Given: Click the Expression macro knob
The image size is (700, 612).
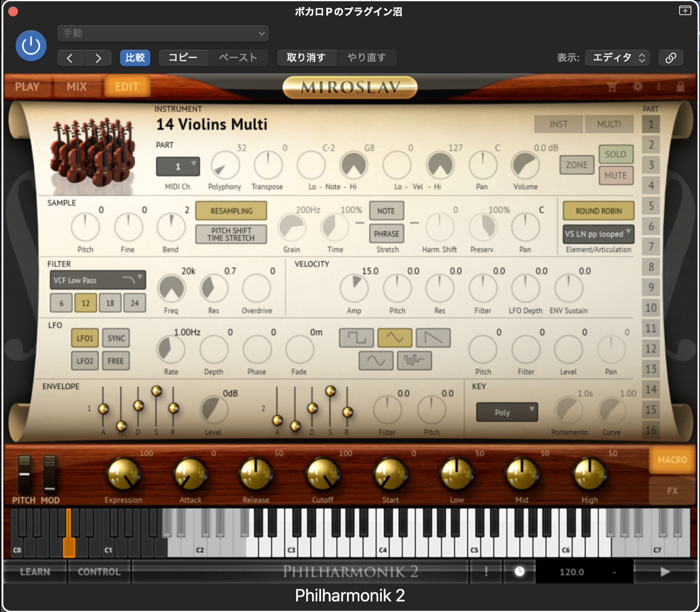Looking at the screenshot, I should (x=124, y=474).
